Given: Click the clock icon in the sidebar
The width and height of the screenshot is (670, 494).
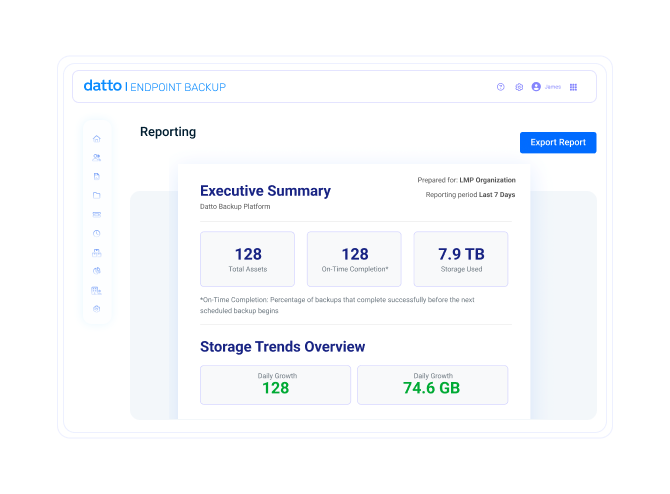Looking at the screenshot, I should [97, 233].
